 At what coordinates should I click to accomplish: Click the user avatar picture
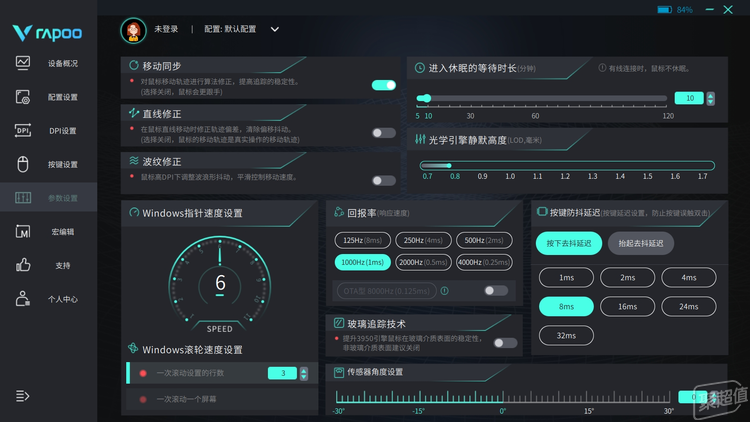coord(133,30)
